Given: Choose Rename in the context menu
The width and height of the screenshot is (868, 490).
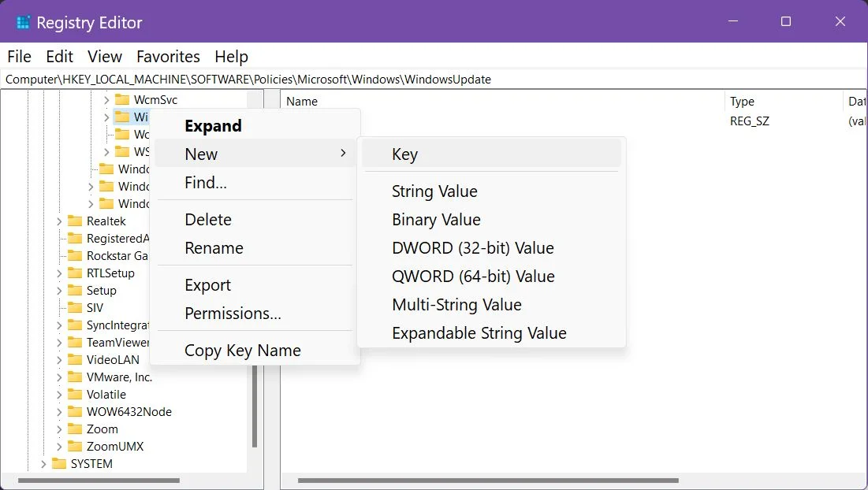Looking at the screenshot, I should click(255, 248).
